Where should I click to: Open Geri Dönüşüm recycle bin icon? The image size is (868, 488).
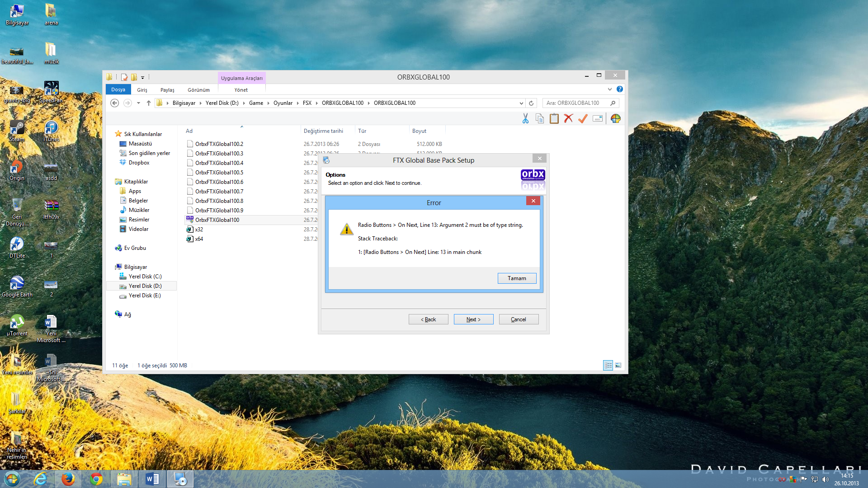click(x=17, y=212)
